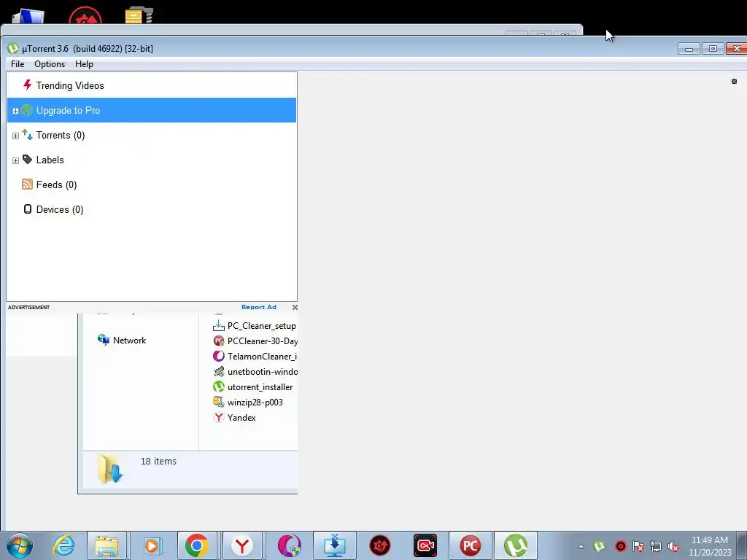This screenshot has height=560, width=747.
Task: Launch Google Chrome from taskbar
Action: (x=197, y=545)
